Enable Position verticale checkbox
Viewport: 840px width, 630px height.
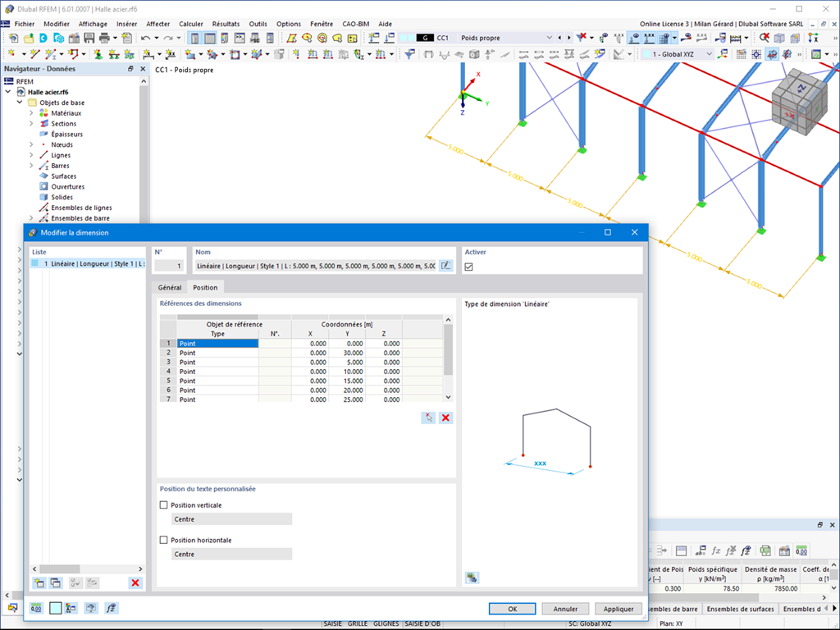[x=164, y=504]
